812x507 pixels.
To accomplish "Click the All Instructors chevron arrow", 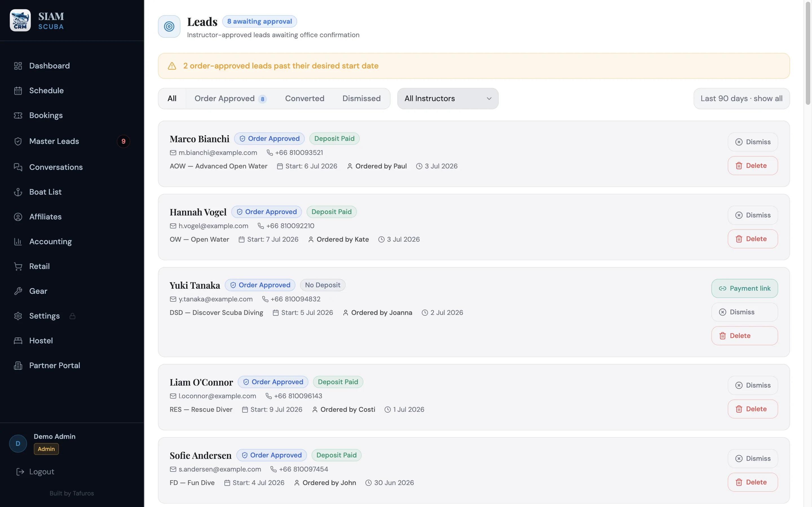I will pos(489,99).
